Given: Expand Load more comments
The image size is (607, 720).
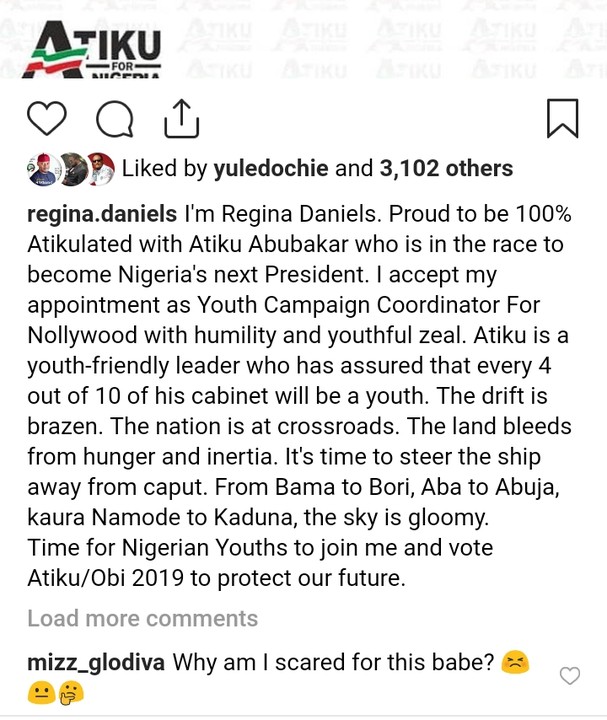Looking at the screenshot, I should (x=142, y=618).
